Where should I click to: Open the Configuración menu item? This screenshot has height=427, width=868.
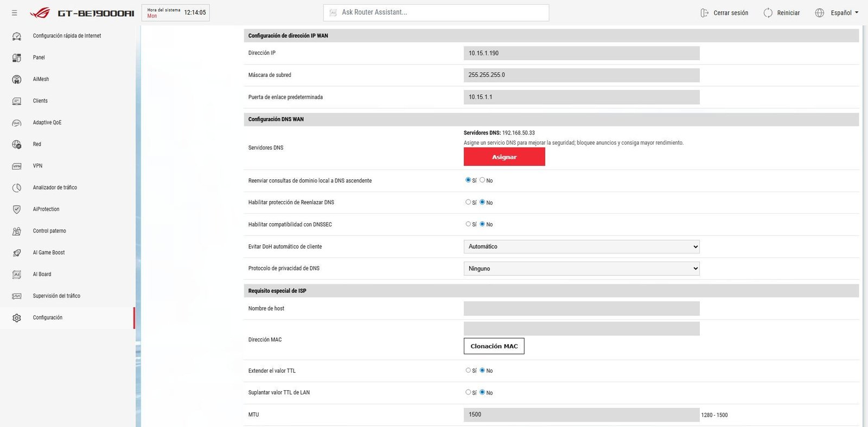point(67,318)
